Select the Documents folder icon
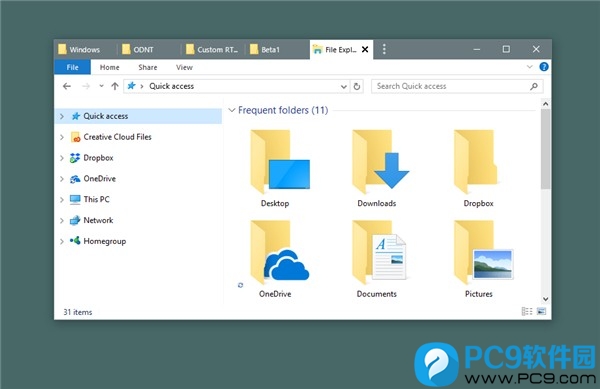 (379, 252)
